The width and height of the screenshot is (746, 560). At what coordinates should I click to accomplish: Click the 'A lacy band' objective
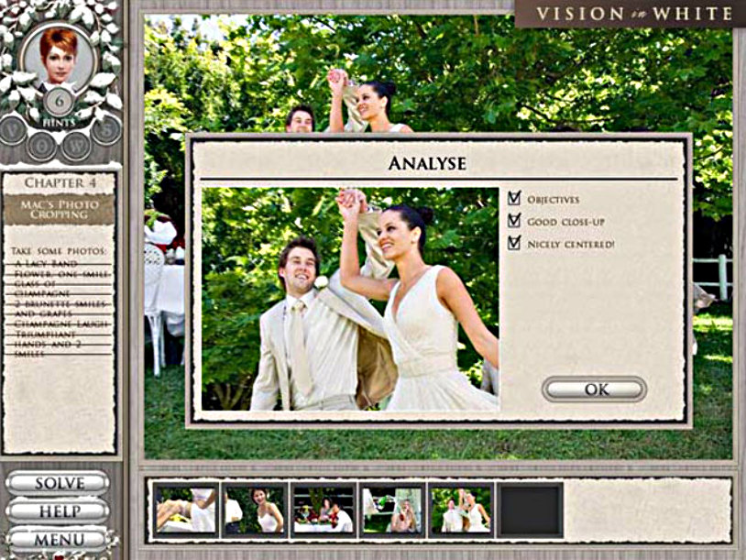(46, 263)
